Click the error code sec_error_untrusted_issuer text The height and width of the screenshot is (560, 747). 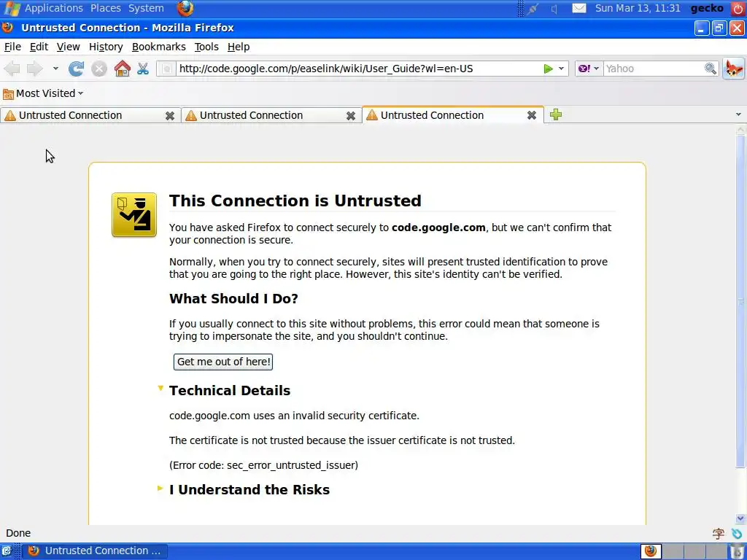coord(292,465)
